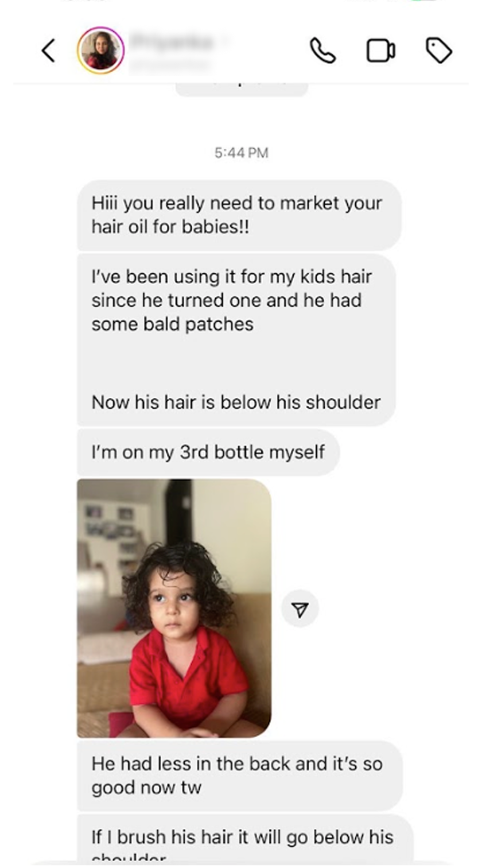Tap the partially hidden message bubble at top
This screenshot has height=868, width=482.
242,89
